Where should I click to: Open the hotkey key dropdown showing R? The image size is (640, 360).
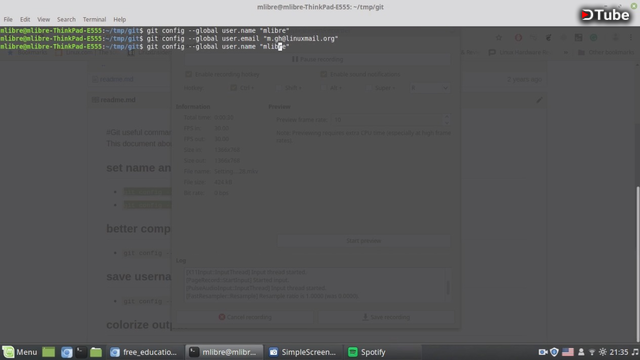[429, 88]
